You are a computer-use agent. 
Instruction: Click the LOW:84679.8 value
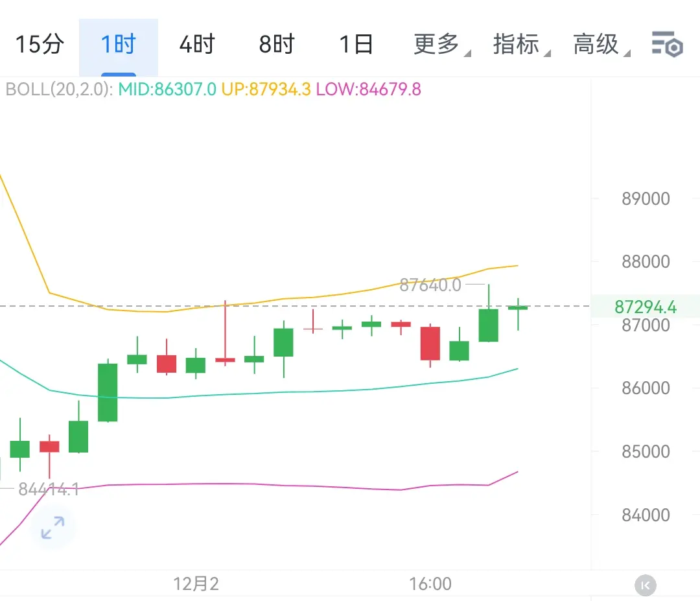[x=369, y=89]
